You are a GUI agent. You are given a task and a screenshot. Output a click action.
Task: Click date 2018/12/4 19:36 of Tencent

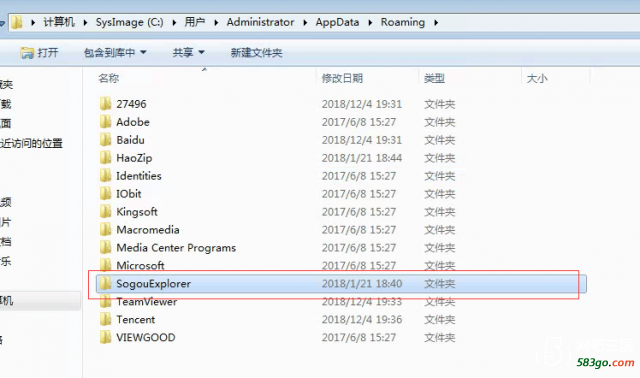[362, 319]
